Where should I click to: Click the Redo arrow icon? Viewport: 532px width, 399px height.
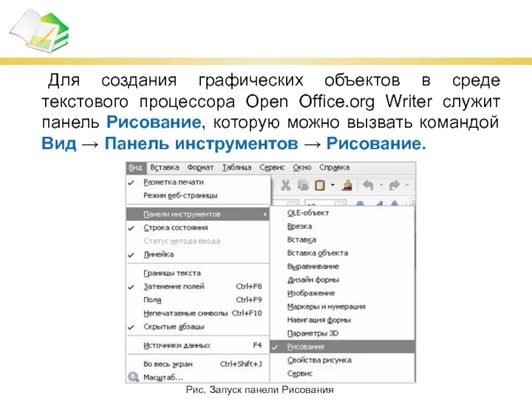394,186
